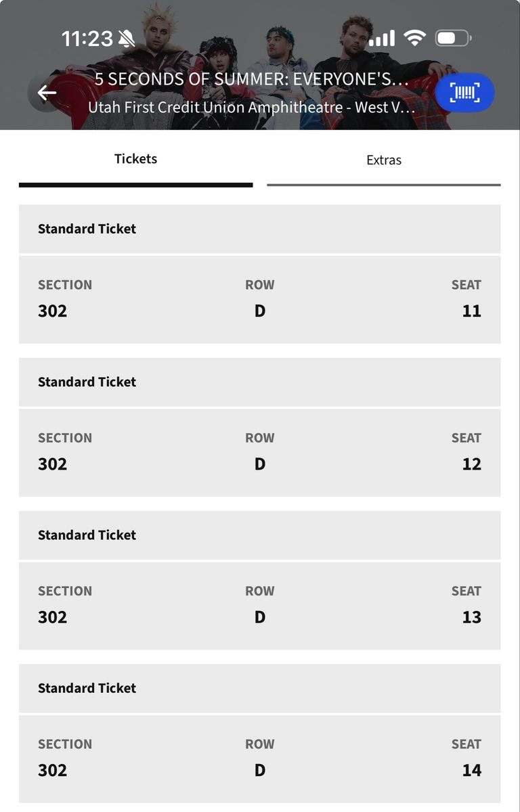
Task: Tap the silent mode bell icon
Action: (x=127, y=38)
